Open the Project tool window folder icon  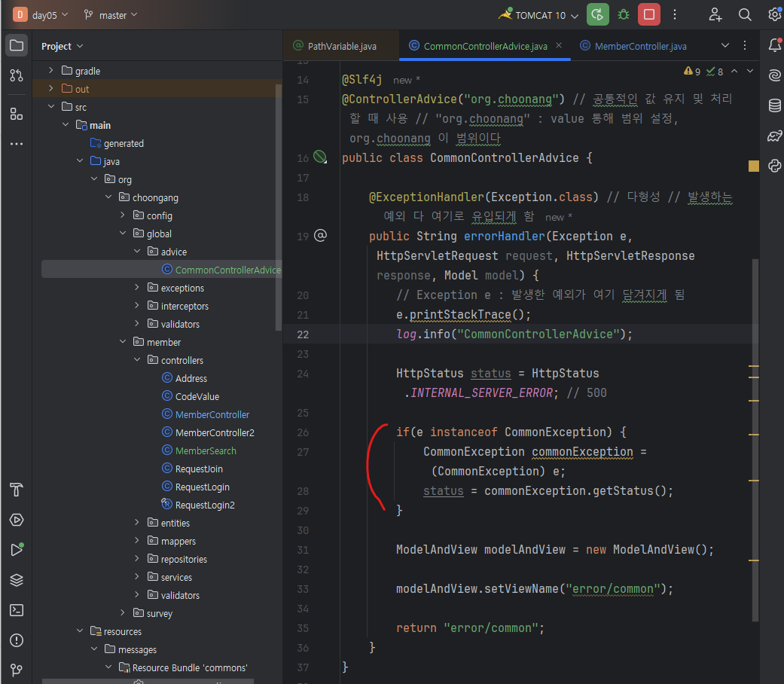[17, 45]
